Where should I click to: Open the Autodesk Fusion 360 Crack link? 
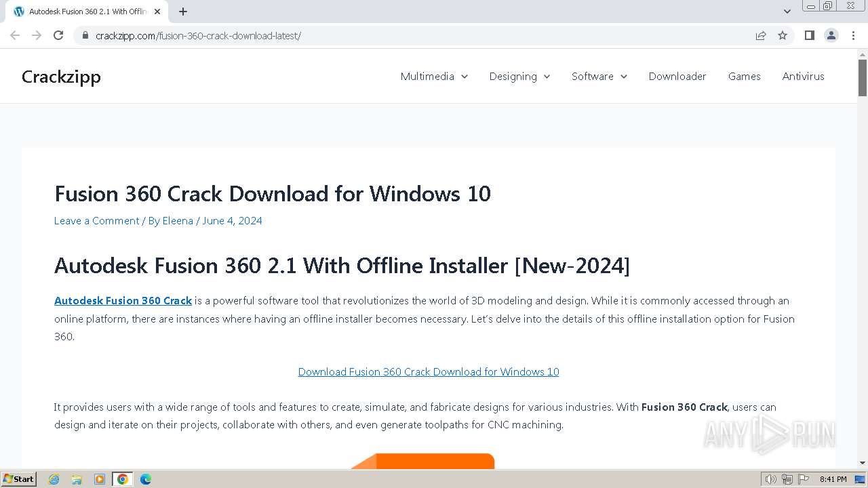click(x=123, y=301)
